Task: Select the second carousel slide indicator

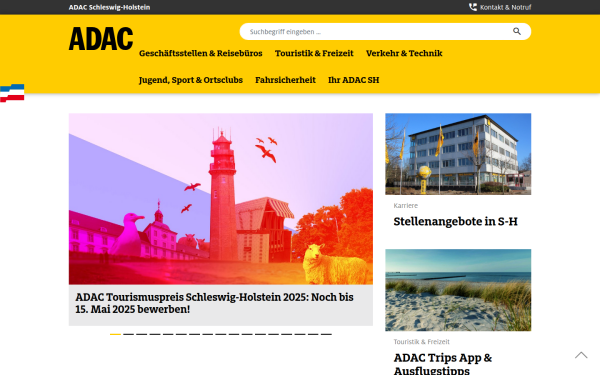Action: [129, 334]
